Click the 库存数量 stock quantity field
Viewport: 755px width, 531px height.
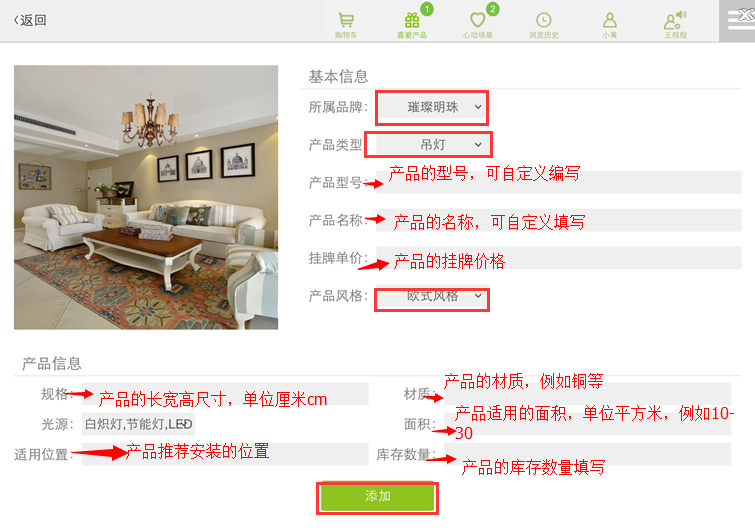click(587, 454)
